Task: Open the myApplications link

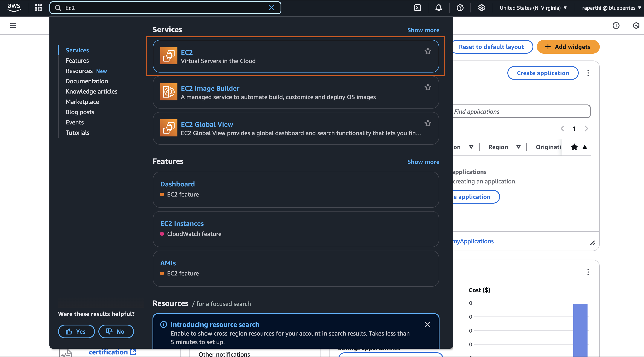Action: (x=473, y=241)
